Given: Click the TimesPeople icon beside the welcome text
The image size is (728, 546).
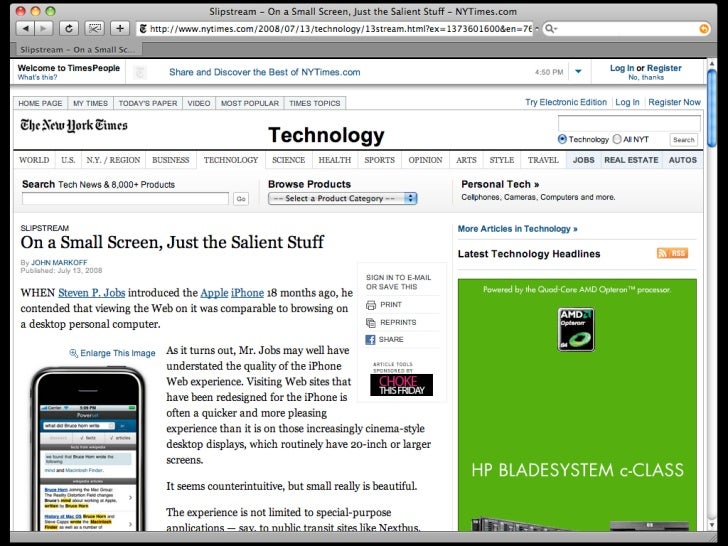Looking at the screenshot, I should pos(140,72).
